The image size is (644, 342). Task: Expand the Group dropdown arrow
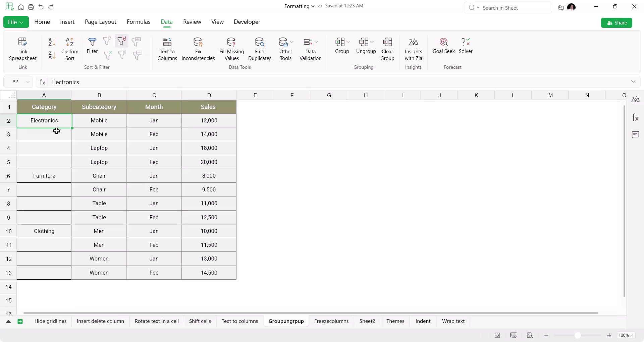[x=348, y=42]
